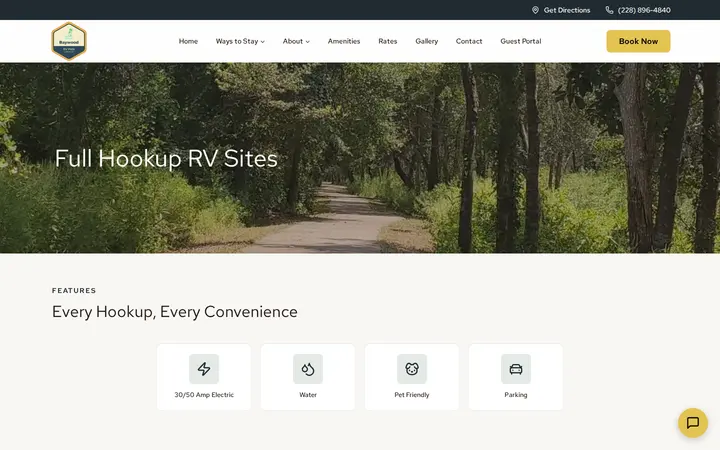The image size is (720, 450).
Task: Click the Full Hookup RV Sites heading
Action: coord(166,159)
